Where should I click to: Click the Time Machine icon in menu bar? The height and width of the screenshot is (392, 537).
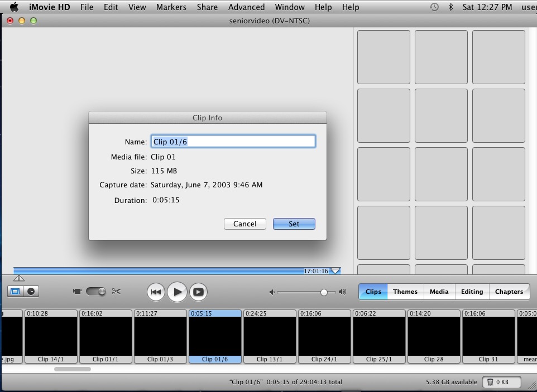(434, 7)
